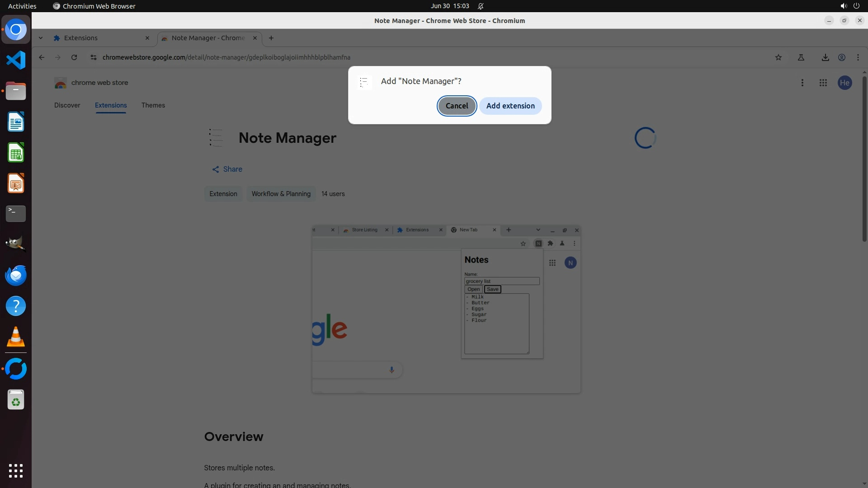Open the Themes store section
The image size is (868, 488).
pos(153,105)
